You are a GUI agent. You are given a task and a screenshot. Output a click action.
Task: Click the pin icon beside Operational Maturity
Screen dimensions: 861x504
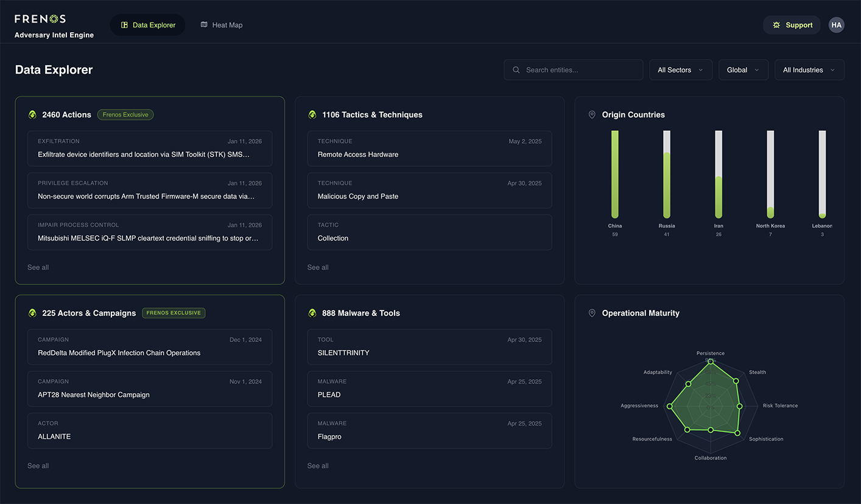coord(592,313)
